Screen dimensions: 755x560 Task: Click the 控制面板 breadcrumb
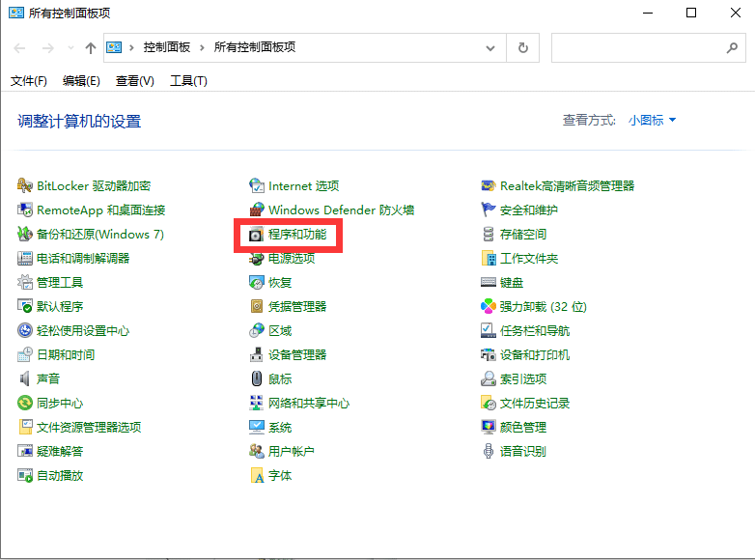pyautogui.click(x=167, y=47)
